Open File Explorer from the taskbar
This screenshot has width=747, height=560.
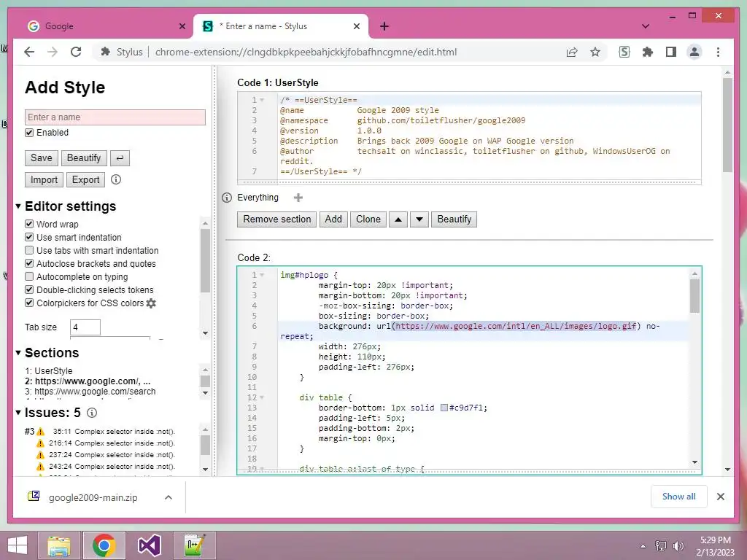point(59,545)
